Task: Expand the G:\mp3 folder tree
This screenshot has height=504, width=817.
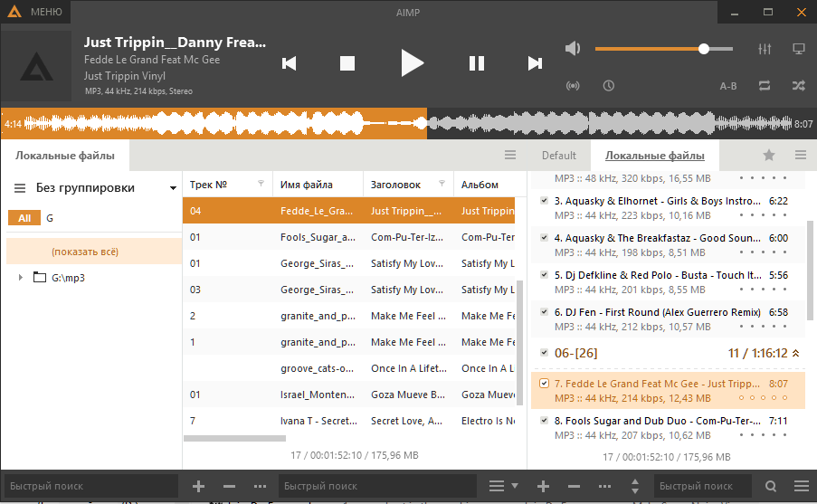Action: pyautogui.click(x=21, y=277)
